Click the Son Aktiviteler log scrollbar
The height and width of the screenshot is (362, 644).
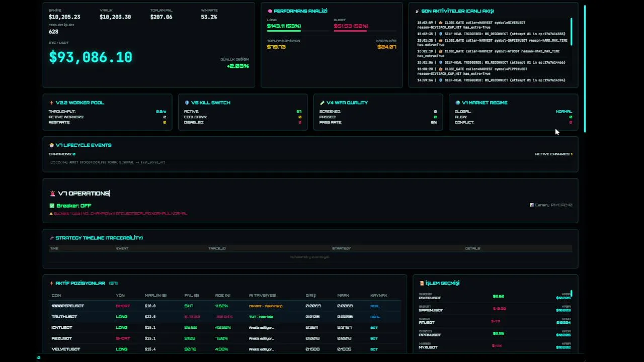(571, 31)
